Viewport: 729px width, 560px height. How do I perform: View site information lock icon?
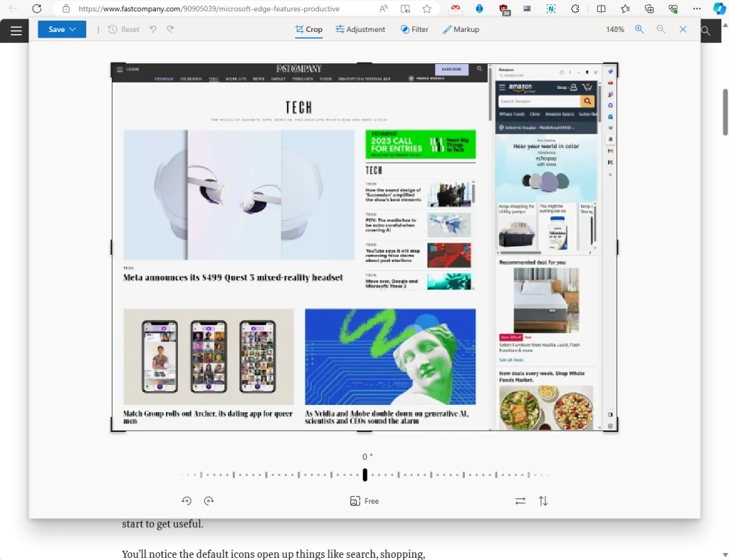coord(66,9)
